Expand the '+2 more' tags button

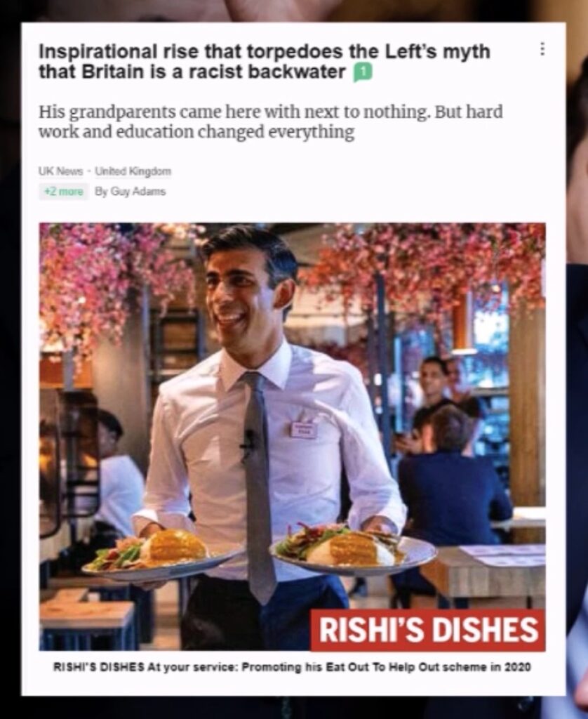(x=64, y=191)
